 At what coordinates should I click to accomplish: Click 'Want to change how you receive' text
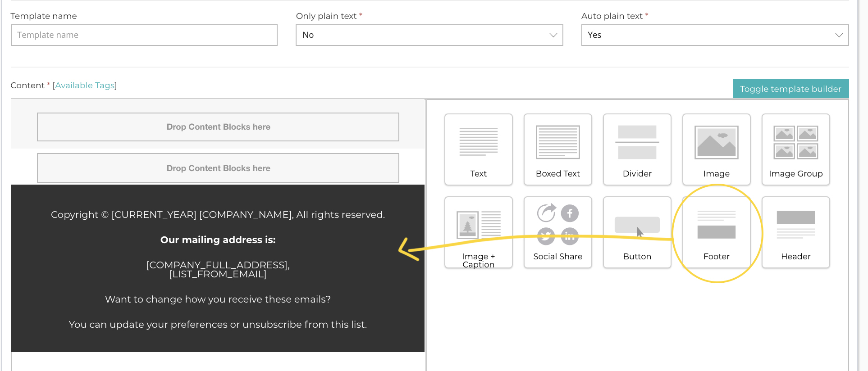[218, 299]
